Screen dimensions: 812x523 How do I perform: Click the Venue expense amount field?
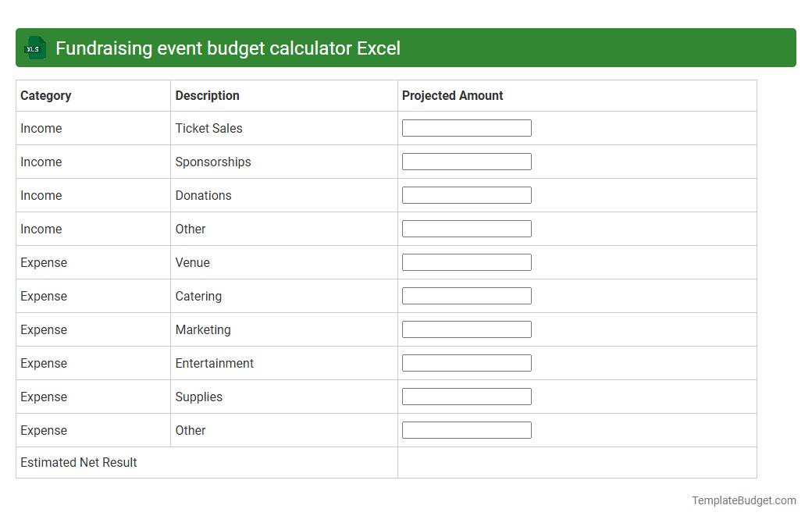pos(466,261)
